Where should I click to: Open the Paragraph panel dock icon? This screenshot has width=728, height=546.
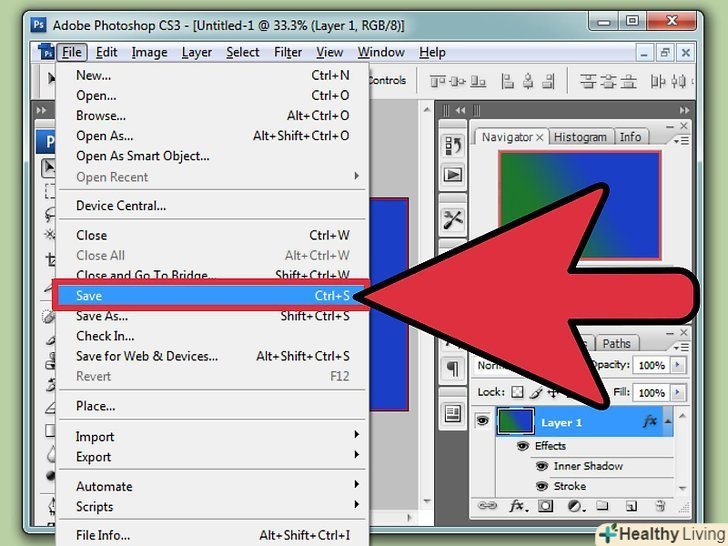pos(453,369)
